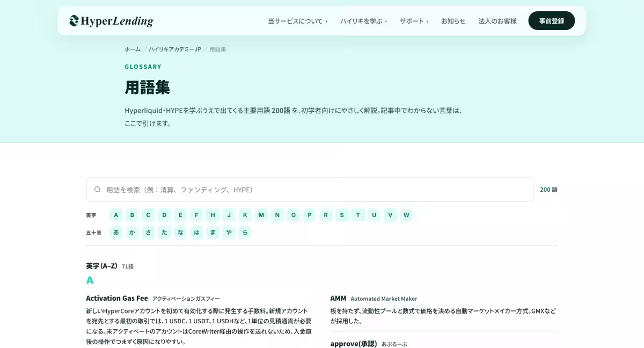This screenshot has width=644, height=348.
Task: Jump to letter P terms
Action: (x=309, y=215)
